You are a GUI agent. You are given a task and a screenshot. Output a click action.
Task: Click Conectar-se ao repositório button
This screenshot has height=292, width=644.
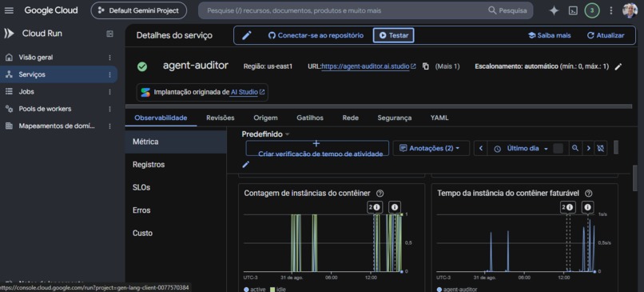[316, 35]
